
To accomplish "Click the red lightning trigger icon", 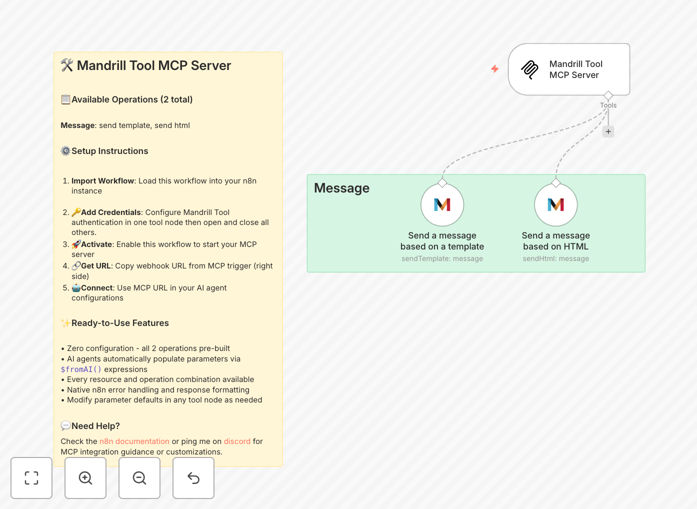I will tap(495, 69).
